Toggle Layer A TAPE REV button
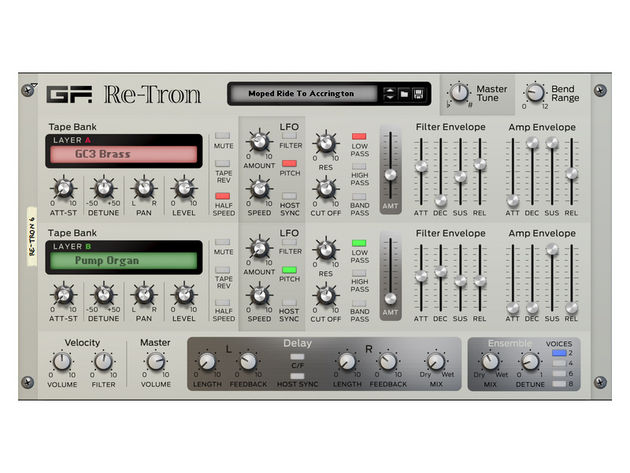The width and height of the screenshot is (630, 473). (x=223, y=164)
